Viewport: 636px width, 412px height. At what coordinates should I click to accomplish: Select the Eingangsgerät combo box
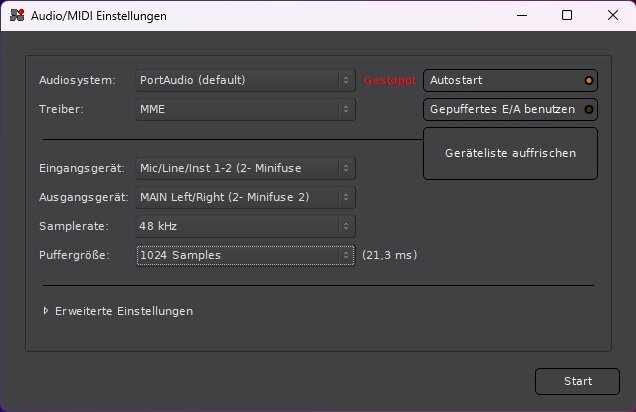pyautogui.click(x=245, y=168)
